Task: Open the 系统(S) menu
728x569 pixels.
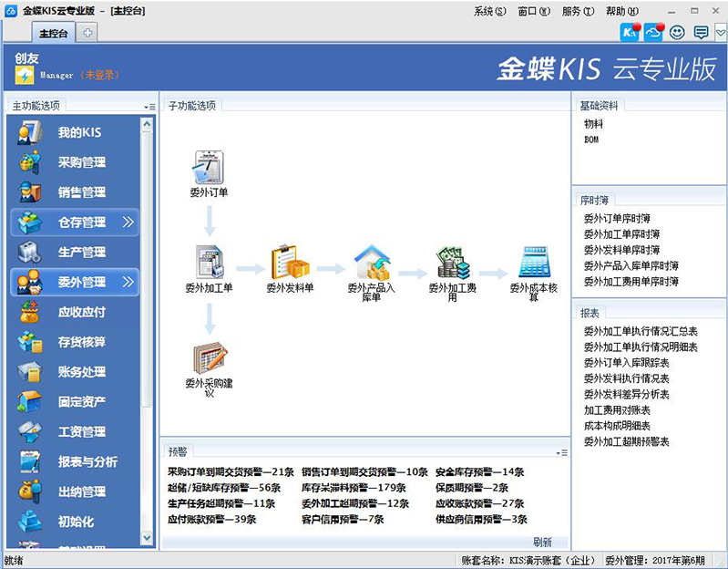Action: (x=489, y=11)
